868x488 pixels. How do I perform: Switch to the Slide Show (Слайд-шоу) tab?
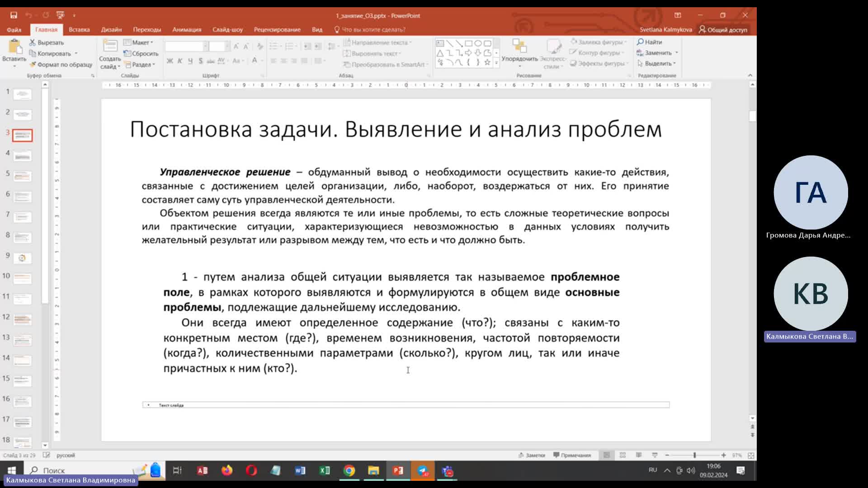point(227,30)
